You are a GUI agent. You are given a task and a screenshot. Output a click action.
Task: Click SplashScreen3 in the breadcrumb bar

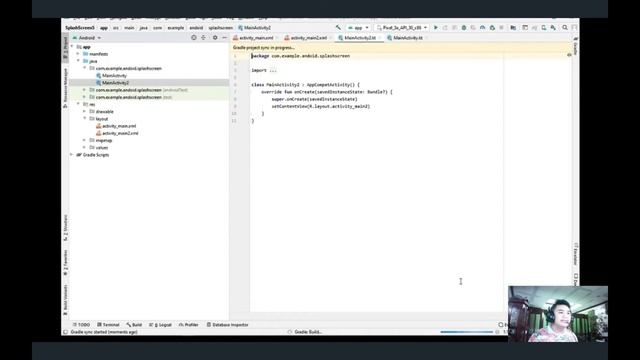(80, 28)
